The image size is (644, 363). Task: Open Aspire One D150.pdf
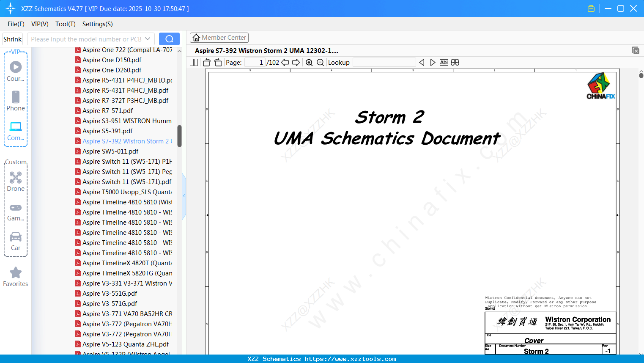click(108, 60)
